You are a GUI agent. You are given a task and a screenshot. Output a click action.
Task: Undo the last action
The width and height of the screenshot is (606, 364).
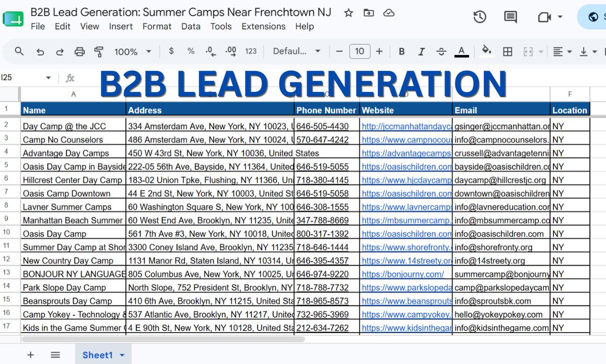pos(40,51)
